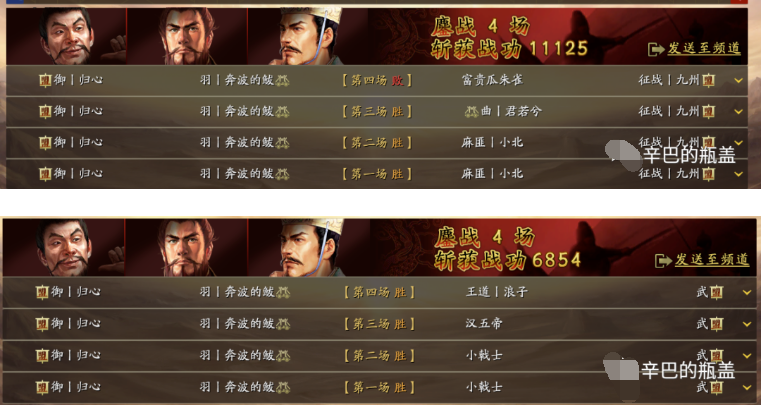Click the 武 badge icon in the 王道|浪子 row

[x=716, y=292]
